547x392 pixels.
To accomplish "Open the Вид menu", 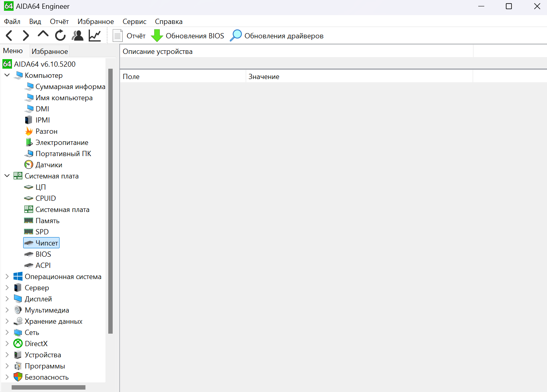I will pos(35,22).
